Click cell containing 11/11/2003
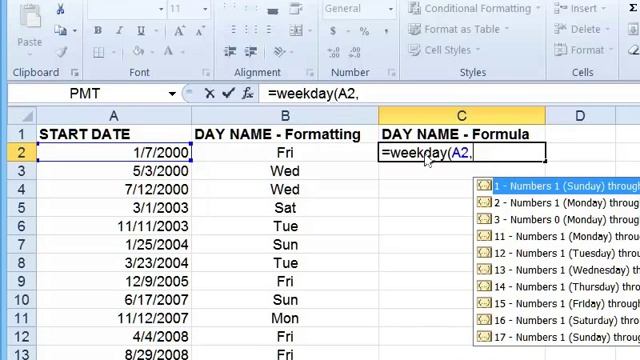 pos(114,226)
